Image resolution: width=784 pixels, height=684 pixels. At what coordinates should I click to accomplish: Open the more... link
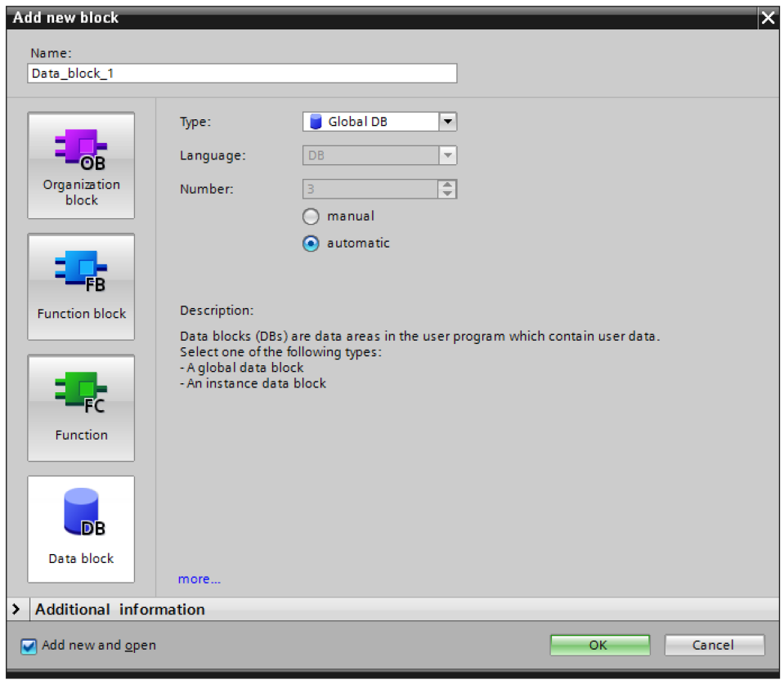[199, 579]
